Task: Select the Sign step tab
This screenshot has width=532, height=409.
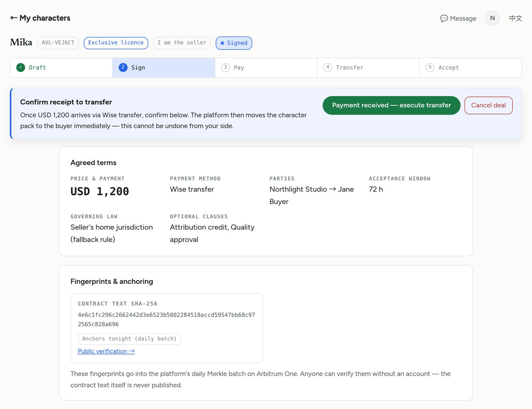Action: 164,68
